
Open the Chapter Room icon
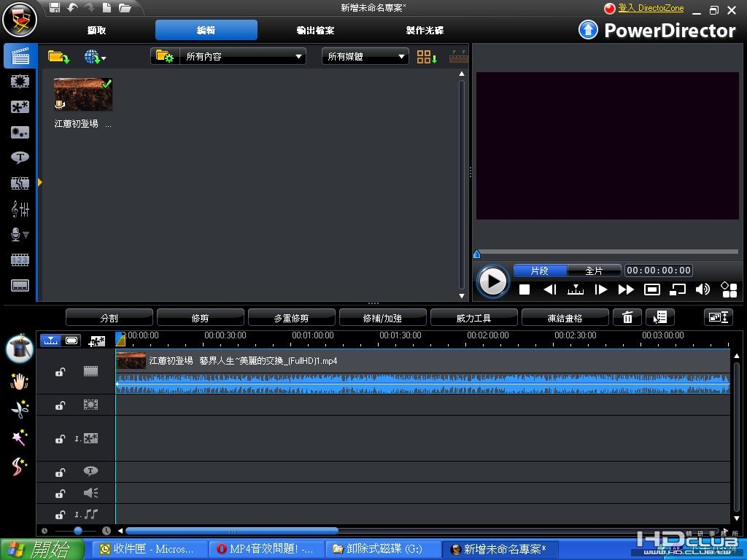pos(20,260)
